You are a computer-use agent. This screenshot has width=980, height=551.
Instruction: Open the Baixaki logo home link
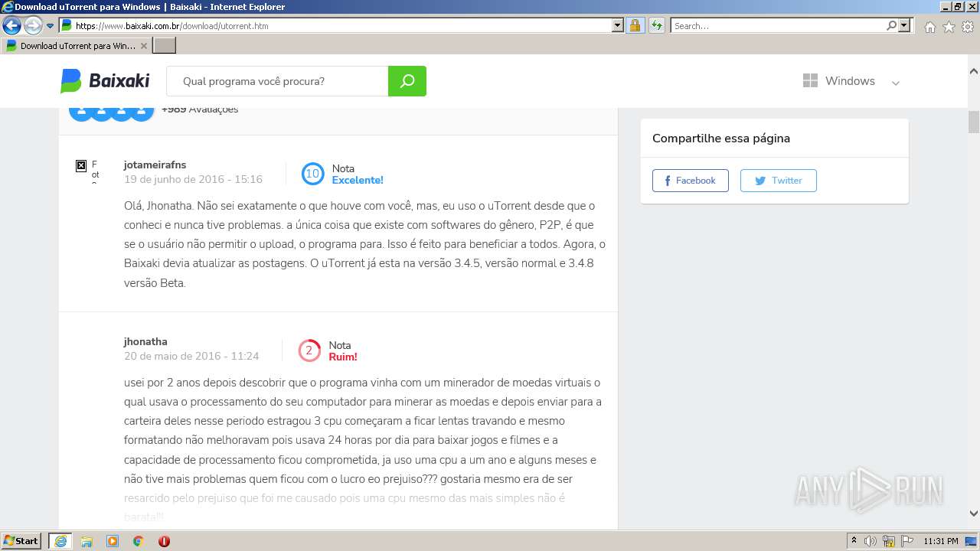point(105,81)
